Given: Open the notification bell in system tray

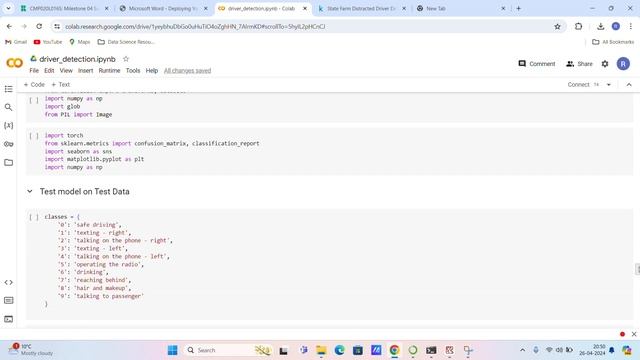Looking at the screenshot, I should click(x=612, y=350).
